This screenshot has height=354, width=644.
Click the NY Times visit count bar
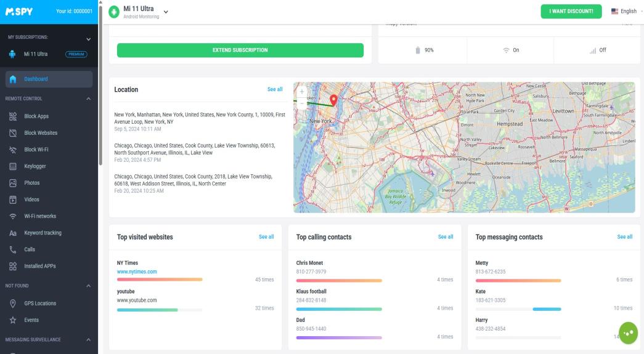(160, 280)
